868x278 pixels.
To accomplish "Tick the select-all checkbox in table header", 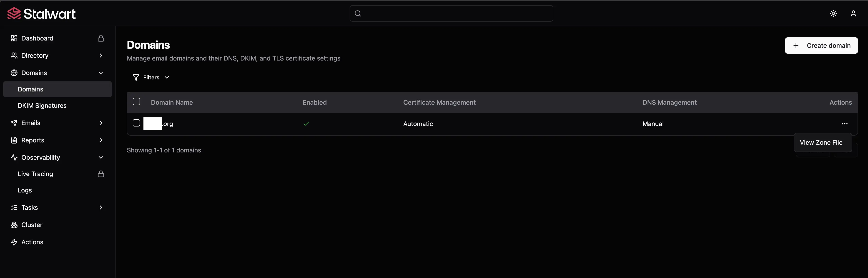I will [136, 101].
